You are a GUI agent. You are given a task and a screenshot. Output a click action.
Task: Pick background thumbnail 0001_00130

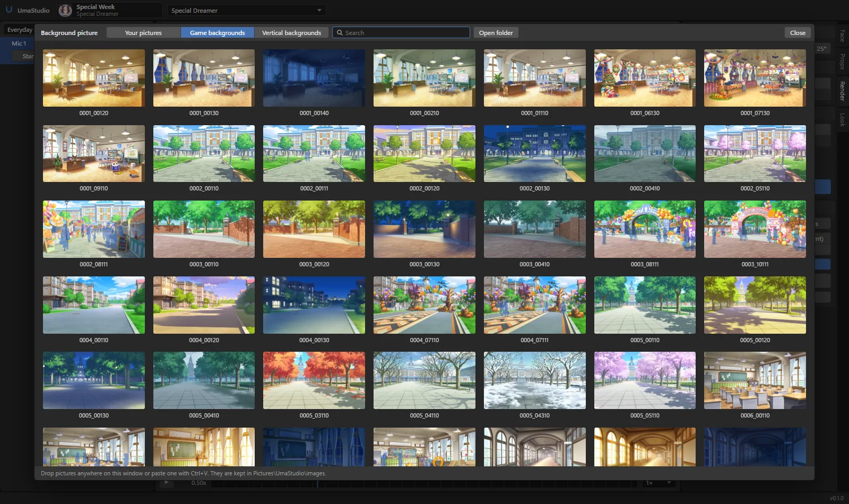tap(204, 78)
